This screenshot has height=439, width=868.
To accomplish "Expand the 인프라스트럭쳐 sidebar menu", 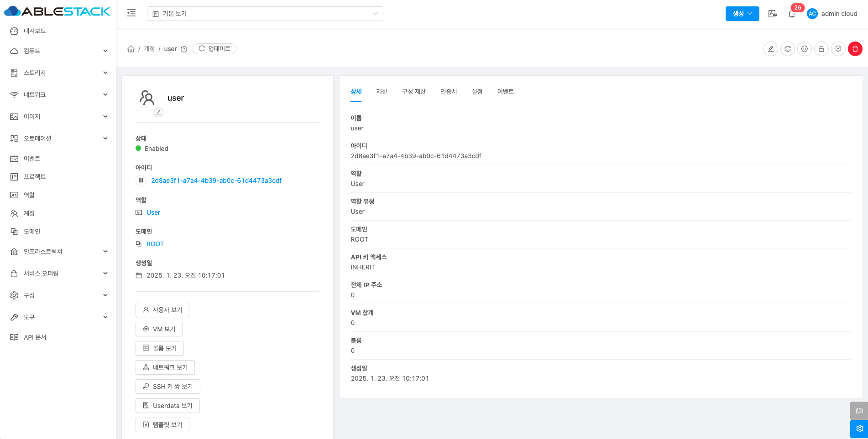I will tap(58, 252).
